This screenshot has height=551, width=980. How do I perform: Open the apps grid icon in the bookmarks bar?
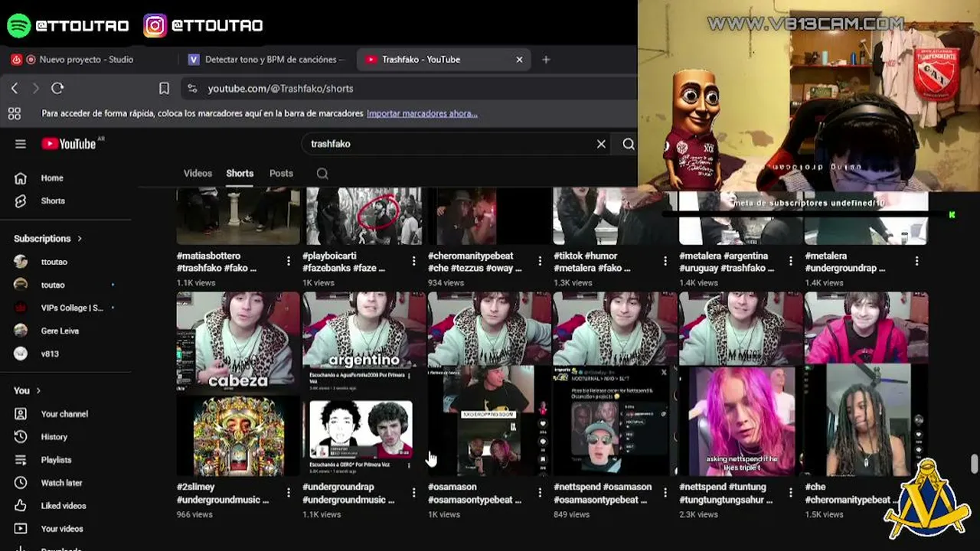pos(14,113)
